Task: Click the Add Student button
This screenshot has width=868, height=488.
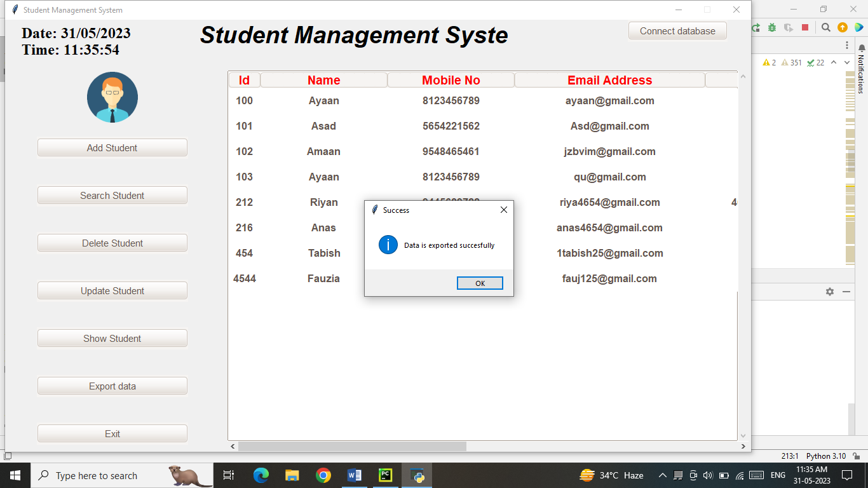Action: (112, 147)
